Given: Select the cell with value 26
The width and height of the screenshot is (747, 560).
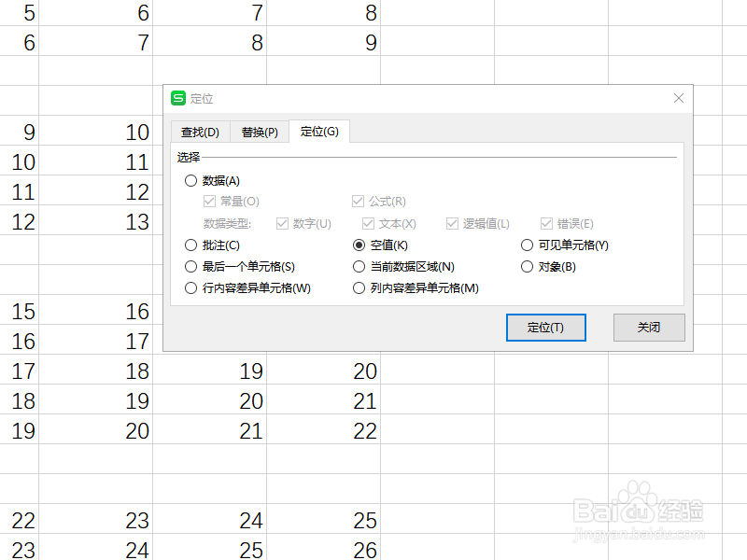Looking at the screenshot, I should (x=323, y=547).
